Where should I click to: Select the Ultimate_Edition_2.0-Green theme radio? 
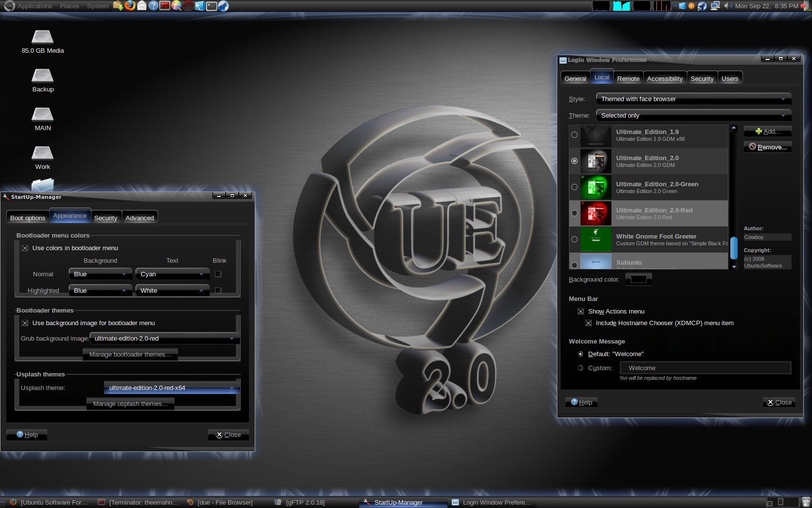pos(574,187)
